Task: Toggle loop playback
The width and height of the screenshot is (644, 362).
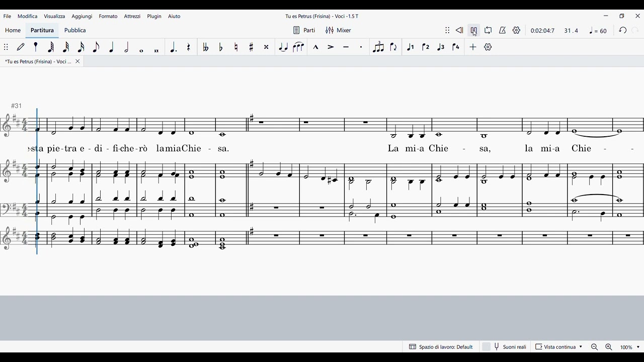Action: click(x=488, y=31)
